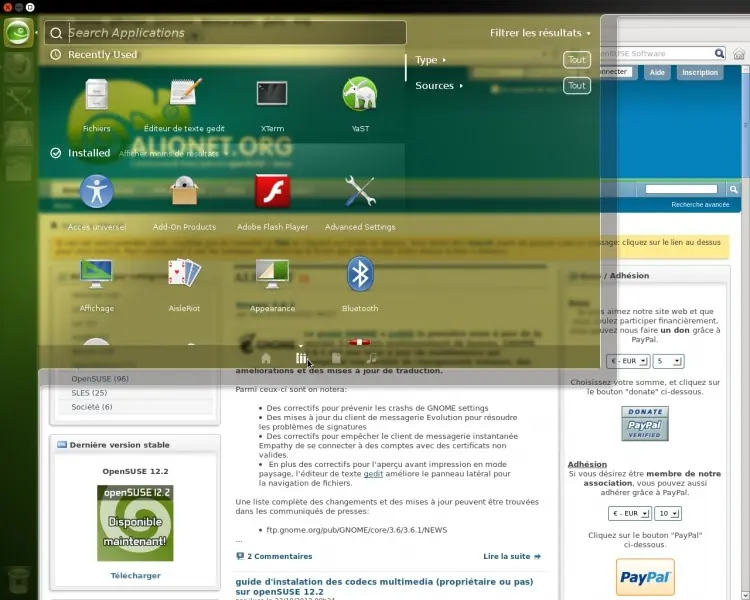Image resolution: width=750 pixels, height=600 pixels.
Task: Click ftp.gnome.org NEWS url text
Action: (357, 530)
